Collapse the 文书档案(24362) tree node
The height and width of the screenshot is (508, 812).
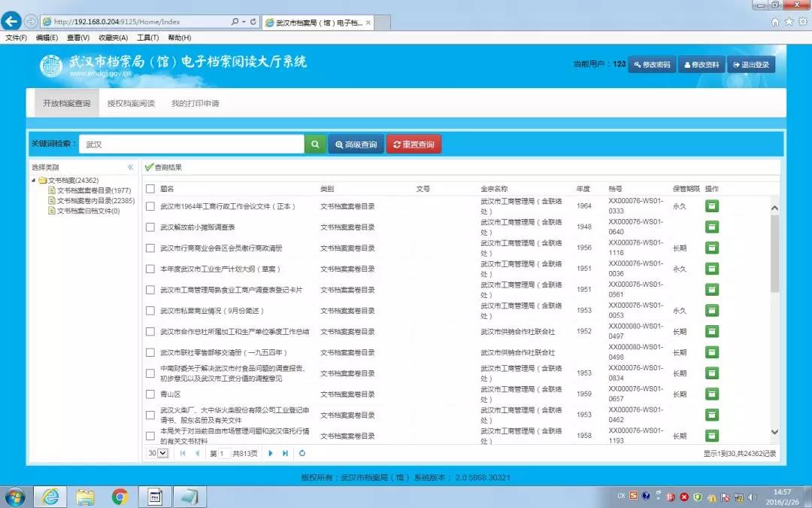pos(34,181)
